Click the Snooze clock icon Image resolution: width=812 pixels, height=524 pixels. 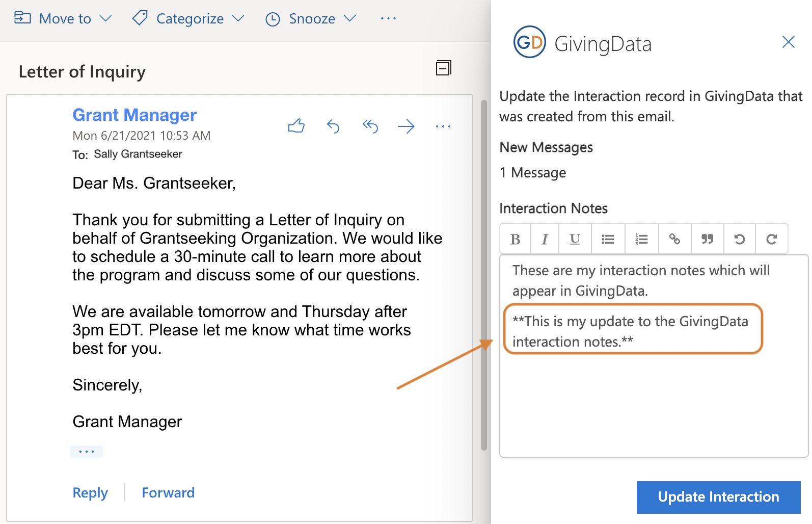click(x=273, y=19)
